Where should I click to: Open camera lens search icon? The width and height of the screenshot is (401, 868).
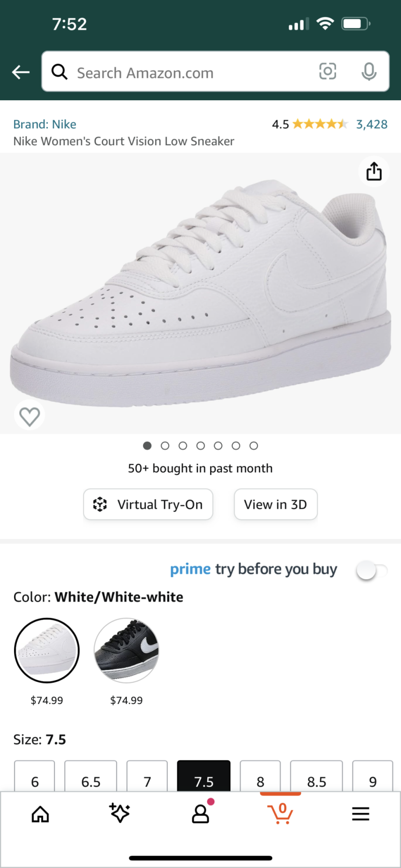tap(328, 71)
